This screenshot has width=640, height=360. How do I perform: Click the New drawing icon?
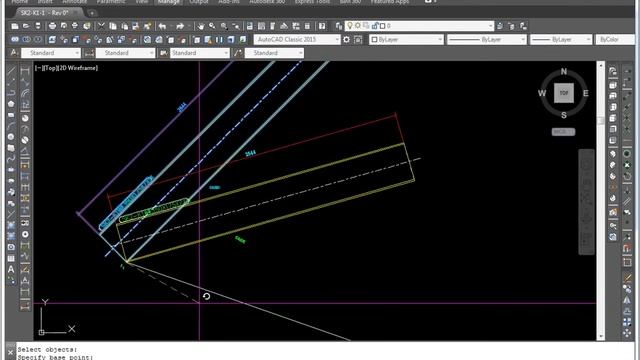click(15, 26)
